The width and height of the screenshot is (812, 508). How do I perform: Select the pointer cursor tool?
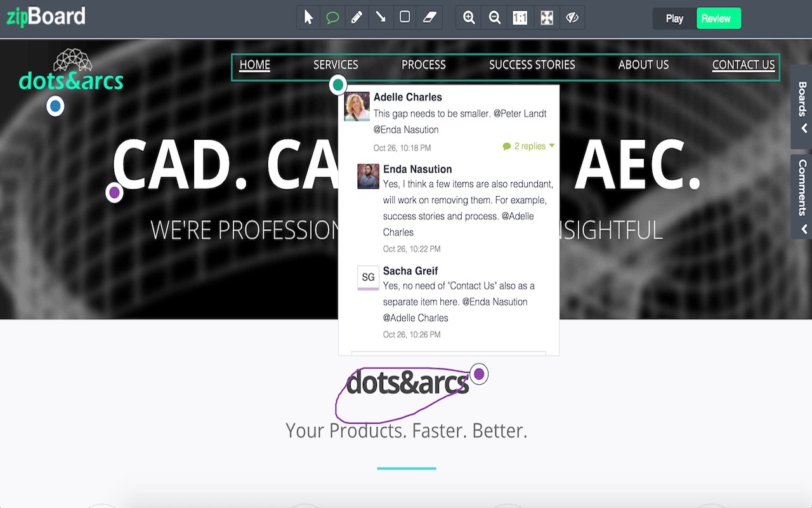tap(308, 18)
